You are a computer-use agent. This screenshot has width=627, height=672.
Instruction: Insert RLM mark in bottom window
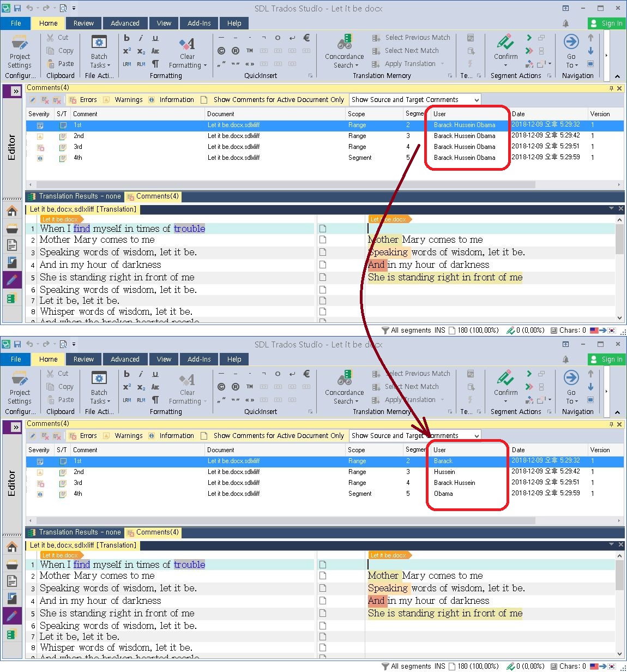[x=141, y=400]
